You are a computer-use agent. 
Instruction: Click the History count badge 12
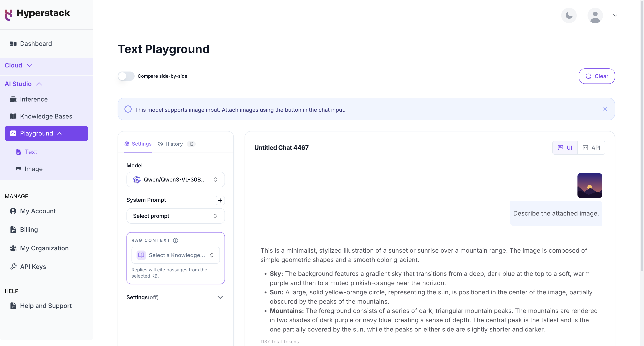[191, 144]
